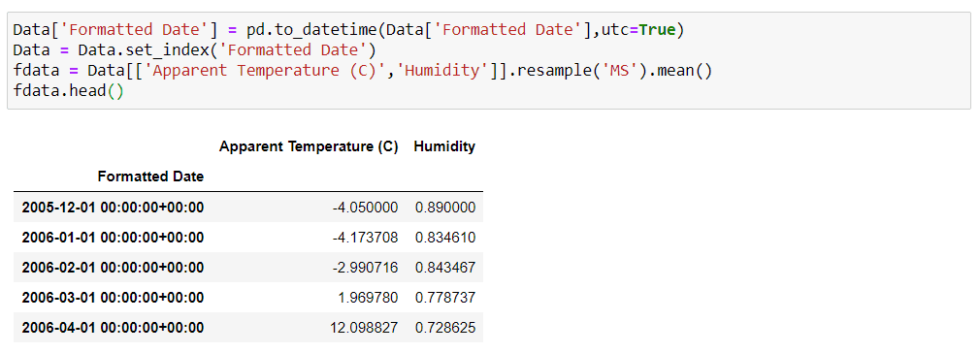The image size is (980, 353).
Task: Click the pd.to_datetime code line
Action: (x=348, y=30)
